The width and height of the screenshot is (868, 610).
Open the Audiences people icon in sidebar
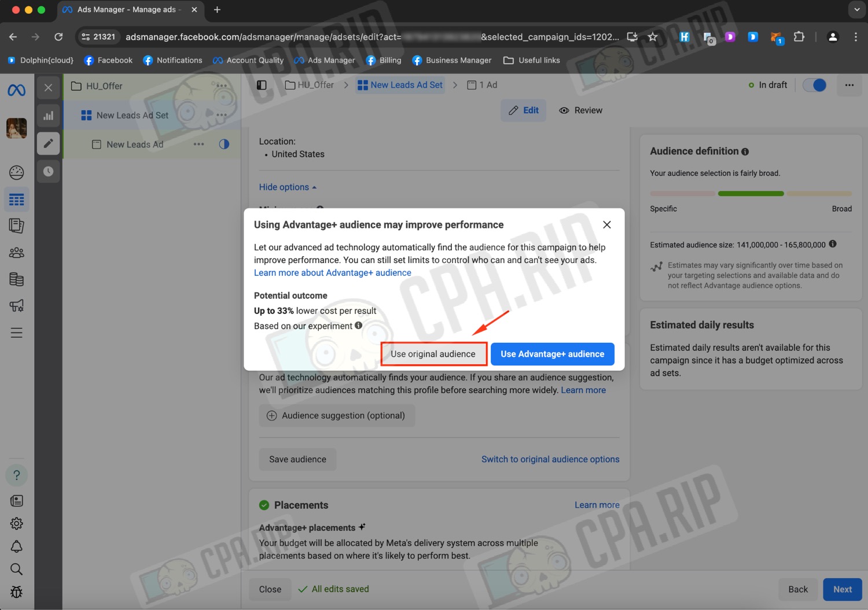point(16,253)
